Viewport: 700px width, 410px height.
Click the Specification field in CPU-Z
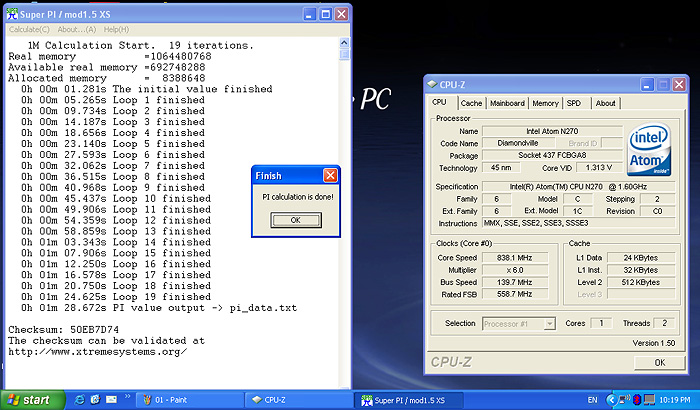(x=579, y=187)
